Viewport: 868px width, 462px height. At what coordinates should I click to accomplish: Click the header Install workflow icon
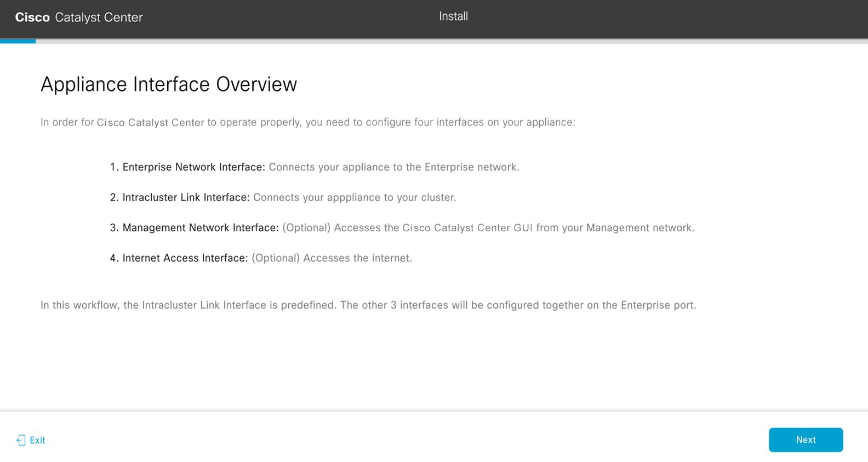point(453,16)
